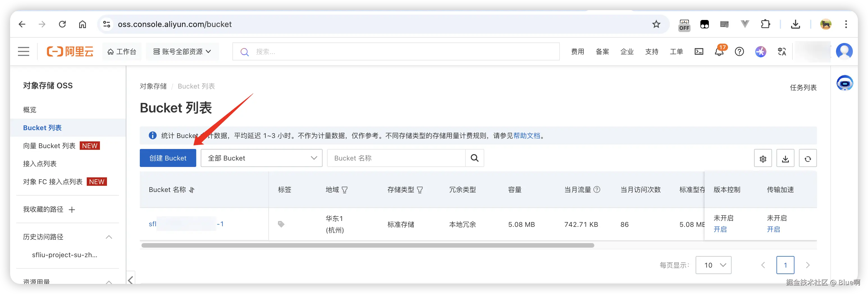View site information icon in address bar

click(107, 24)
